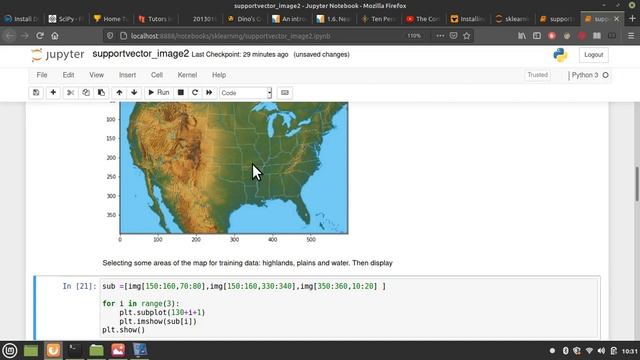Screen dimensions: 640x360
Task: Click the Pocket save icon
Action: (453, 36)
